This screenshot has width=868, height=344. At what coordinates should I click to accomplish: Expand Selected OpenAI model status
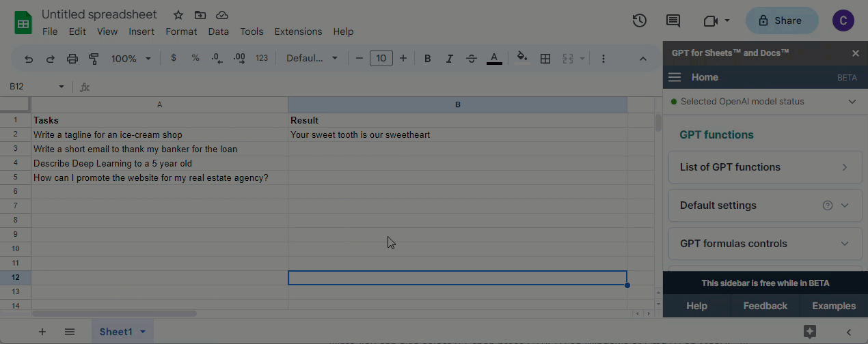pos(852,102)
